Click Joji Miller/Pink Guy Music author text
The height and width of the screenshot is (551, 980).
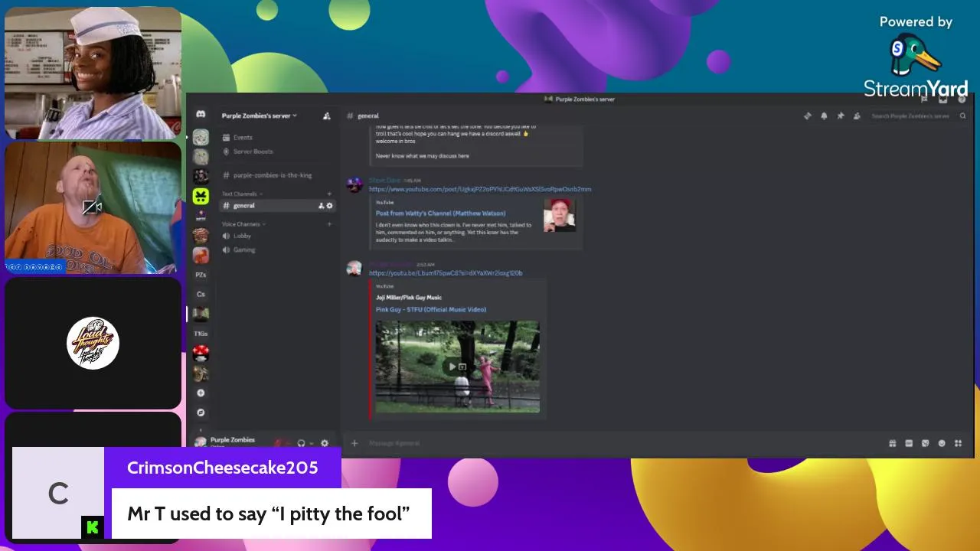click(408, 298)
